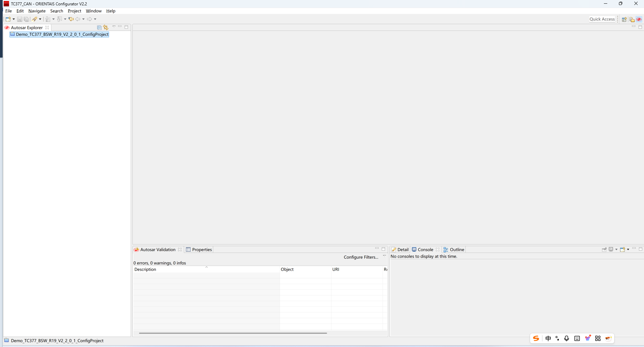Click the Open Perspective icon

tap(624, 19)
